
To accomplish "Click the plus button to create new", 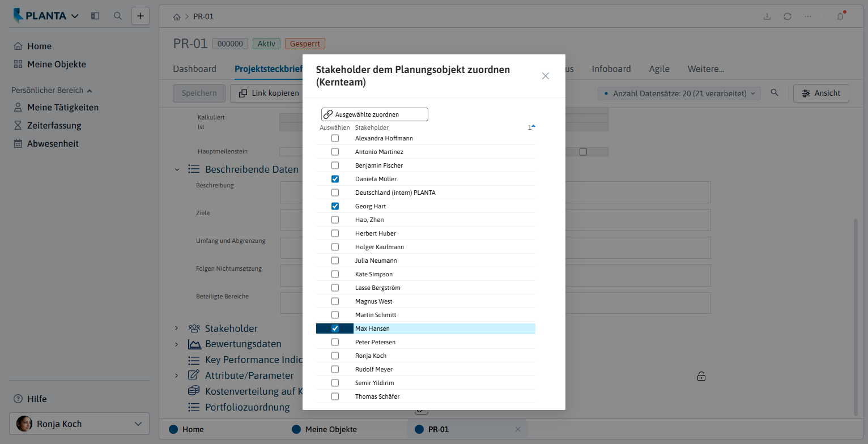I will click(141, 16).
